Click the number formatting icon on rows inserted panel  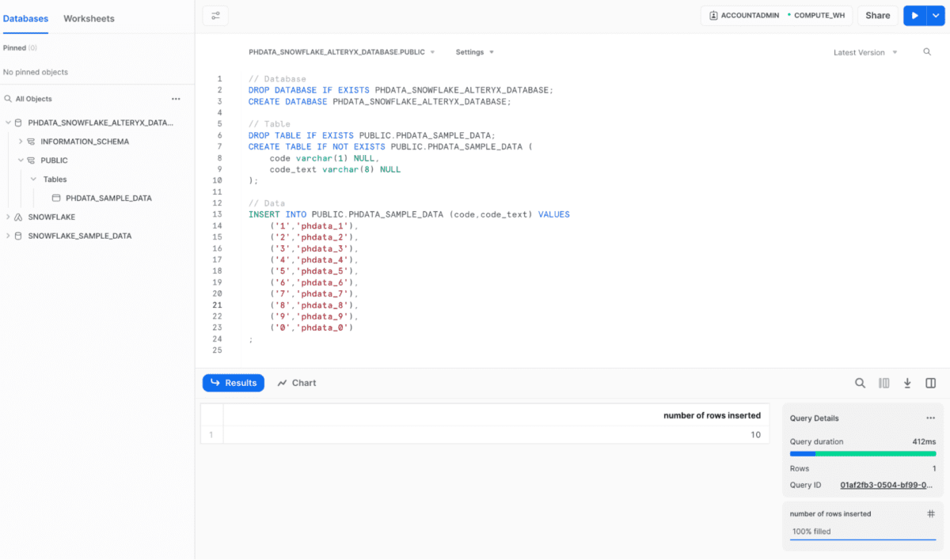pyautogui.click(x=931, y=513)
